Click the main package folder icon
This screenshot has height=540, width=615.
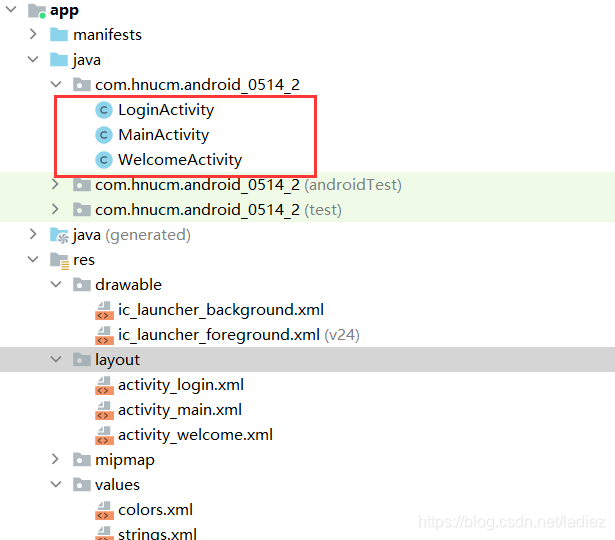[82, 84]
